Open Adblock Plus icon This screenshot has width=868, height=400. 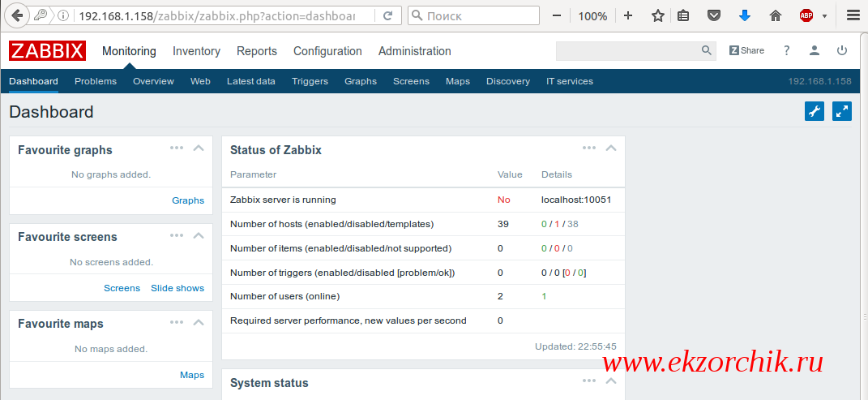(x=806, y=16)
